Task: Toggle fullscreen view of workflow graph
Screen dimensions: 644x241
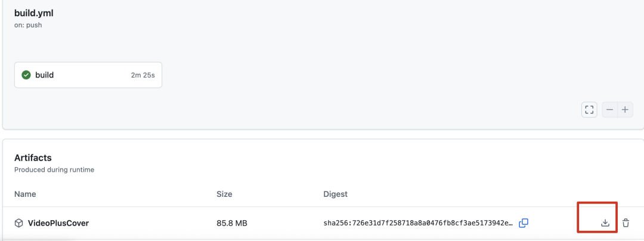Action: (x=589, y=110)
